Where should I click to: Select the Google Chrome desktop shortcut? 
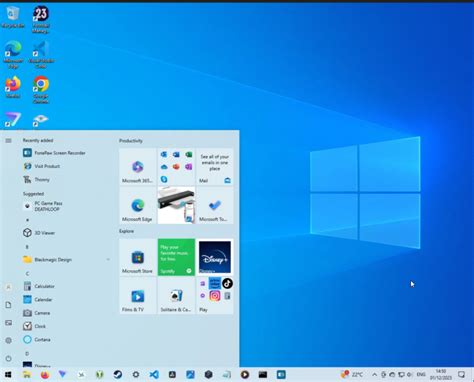[x=41, y=90]
